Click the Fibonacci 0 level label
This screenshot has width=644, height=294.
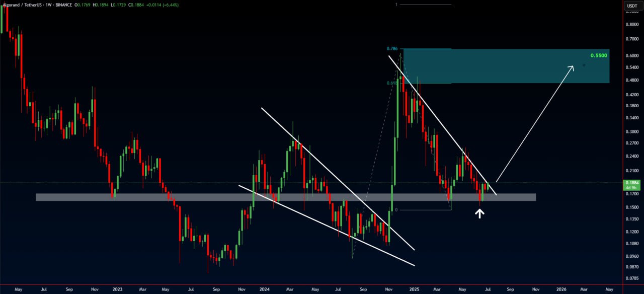coord(396,209)
